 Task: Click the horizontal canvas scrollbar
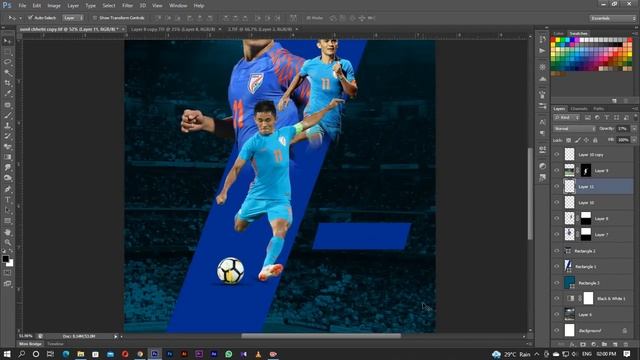coord(321,336)
